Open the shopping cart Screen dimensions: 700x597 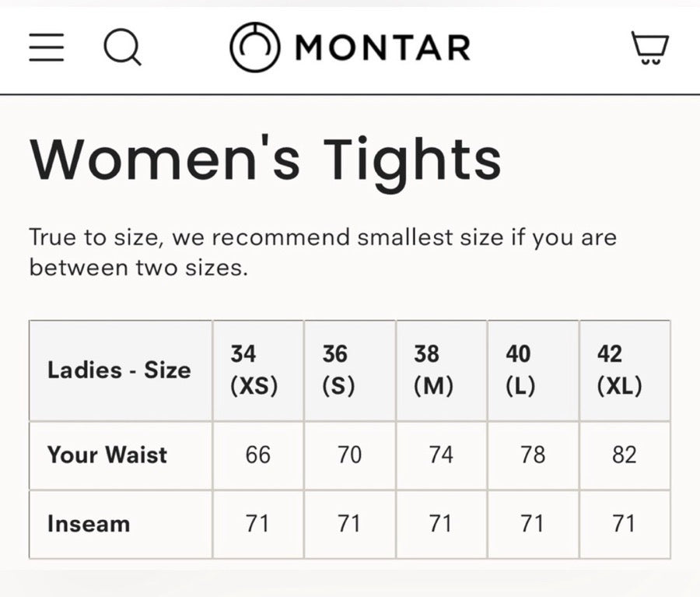[x=652, y=48]
